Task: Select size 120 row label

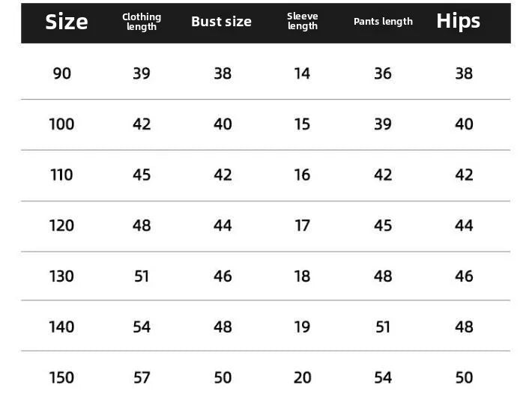Action: tap(61, 225)
